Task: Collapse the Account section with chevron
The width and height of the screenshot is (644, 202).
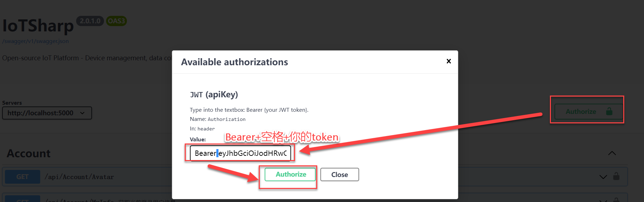Action: click(x=612, y=153)
